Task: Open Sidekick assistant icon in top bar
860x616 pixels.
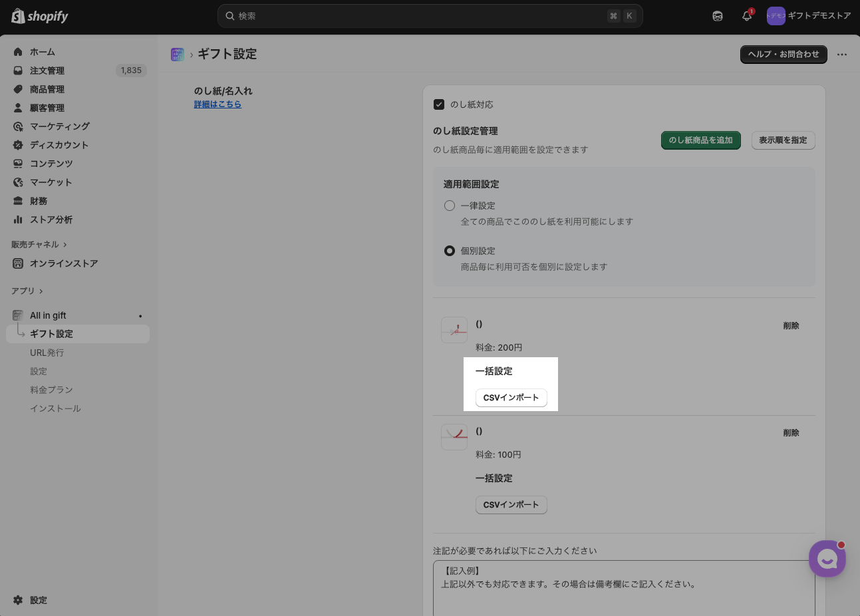Action: (x=718, y=16)
